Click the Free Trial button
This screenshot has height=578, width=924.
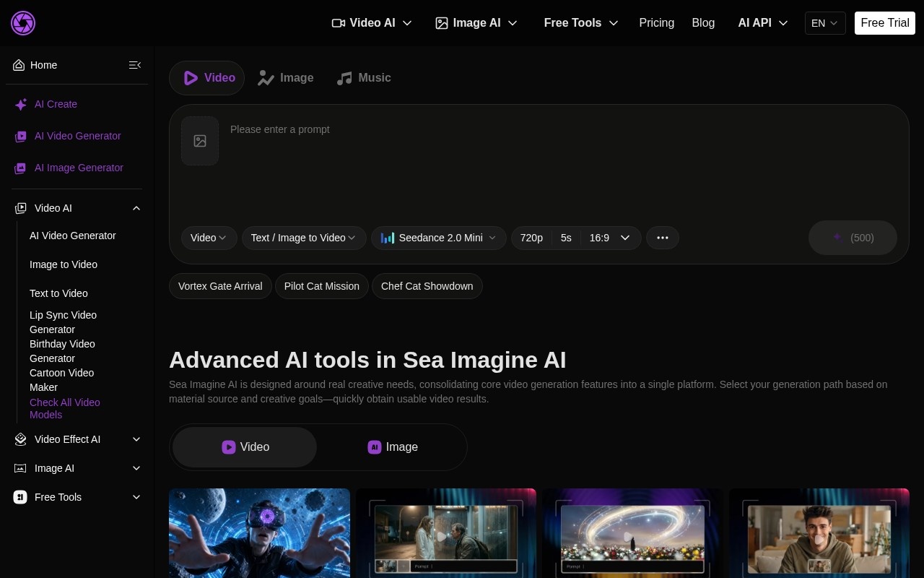885,23
